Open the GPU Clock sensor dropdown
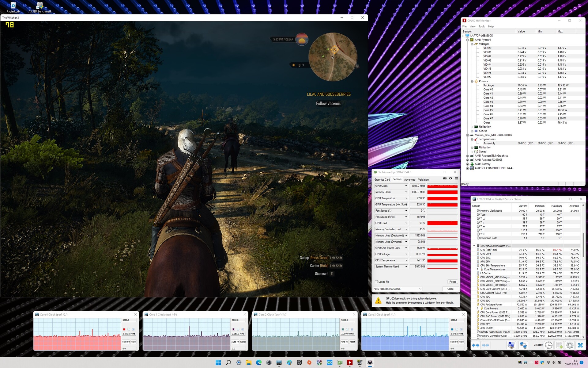 pos(406,186)
